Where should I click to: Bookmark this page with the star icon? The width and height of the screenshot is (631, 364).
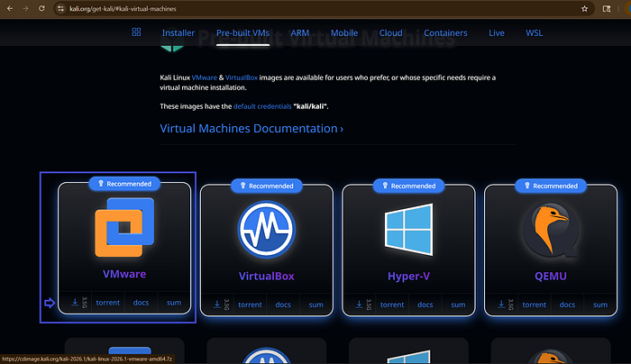[x=584, y=8]
